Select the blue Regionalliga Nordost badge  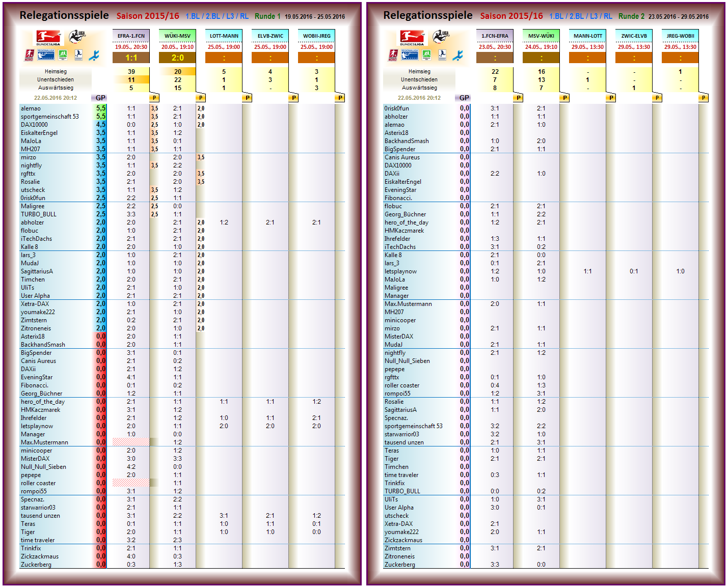click(x=45, y=55)
